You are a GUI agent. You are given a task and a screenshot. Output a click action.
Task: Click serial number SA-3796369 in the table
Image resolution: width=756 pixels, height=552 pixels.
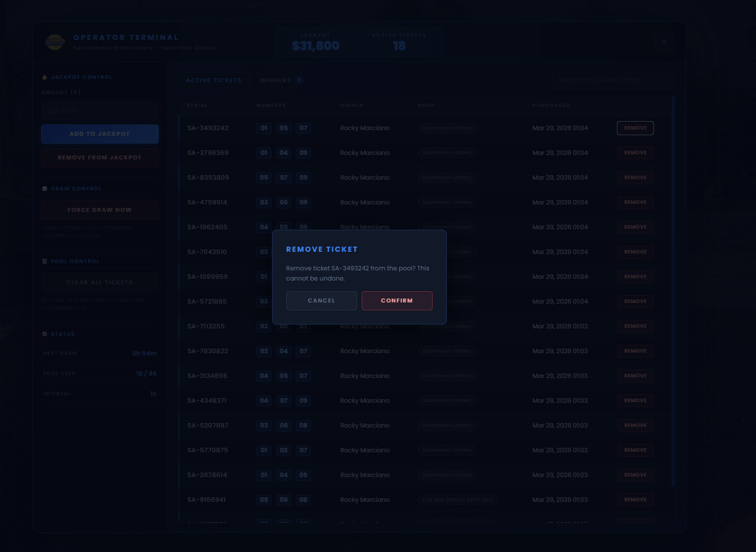point(208,153)
